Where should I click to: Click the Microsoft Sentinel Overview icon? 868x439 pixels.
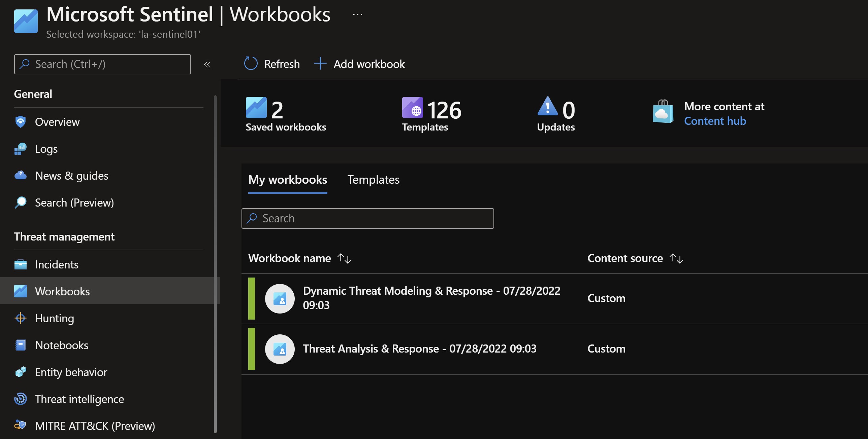(20, 120)
